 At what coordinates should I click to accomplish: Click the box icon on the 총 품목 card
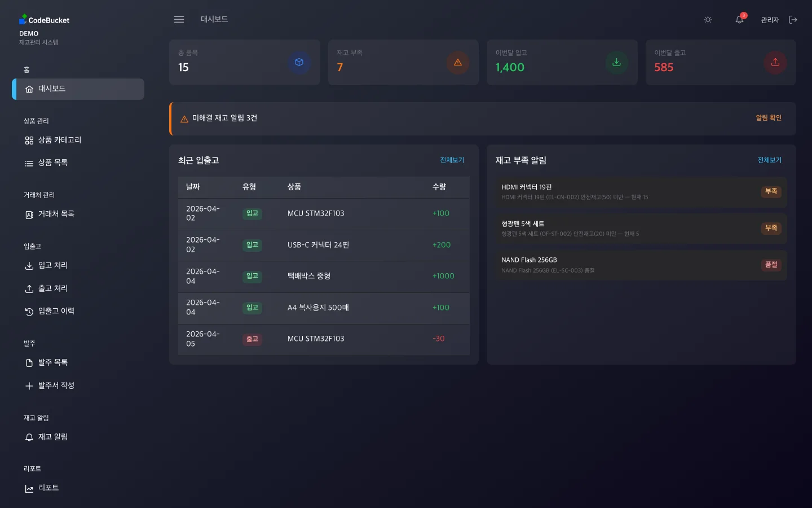click(299, 63)
